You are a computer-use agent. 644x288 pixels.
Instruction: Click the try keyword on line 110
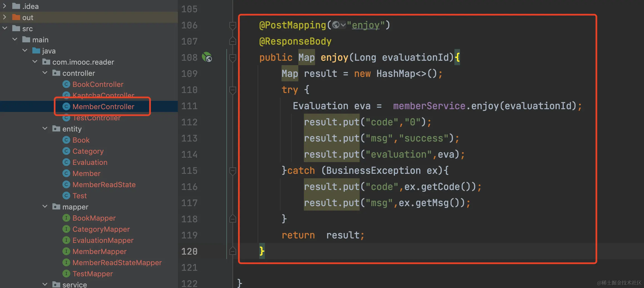pos(290,90)
